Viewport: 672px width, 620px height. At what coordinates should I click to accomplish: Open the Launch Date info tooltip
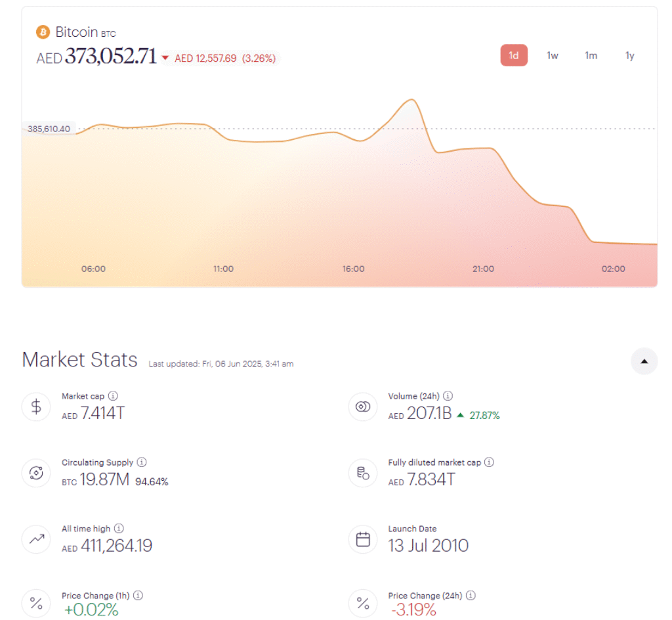tap(444, 529)
